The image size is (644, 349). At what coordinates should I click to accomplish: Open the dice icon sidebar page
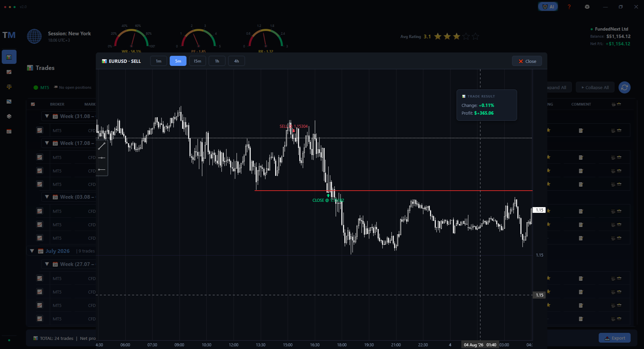(9, 116)
